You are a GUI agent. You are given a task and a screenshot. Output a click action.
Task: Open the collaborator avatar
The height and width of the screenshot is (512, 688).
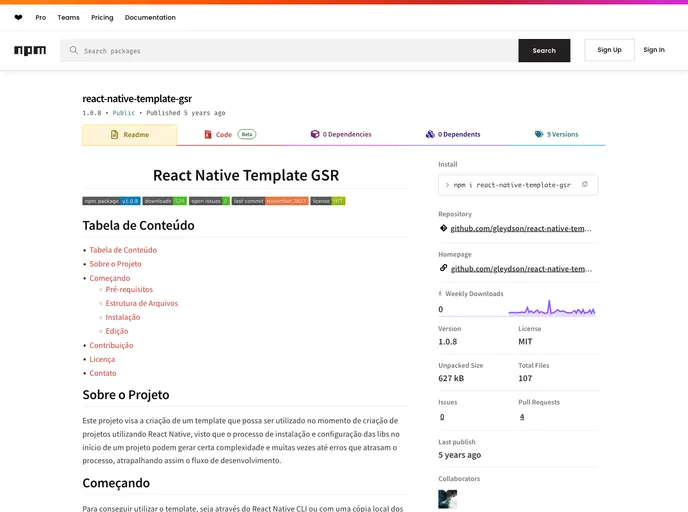pos(448,499)
